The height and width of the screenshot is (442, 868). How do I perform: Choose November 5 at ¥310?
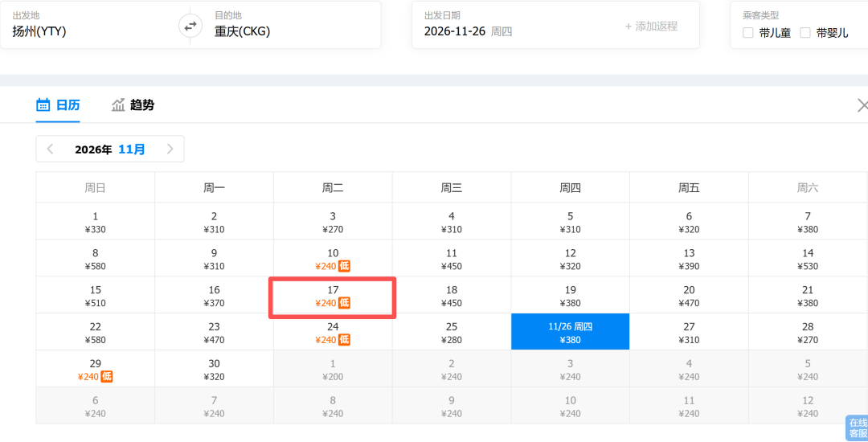coord(570,221)
